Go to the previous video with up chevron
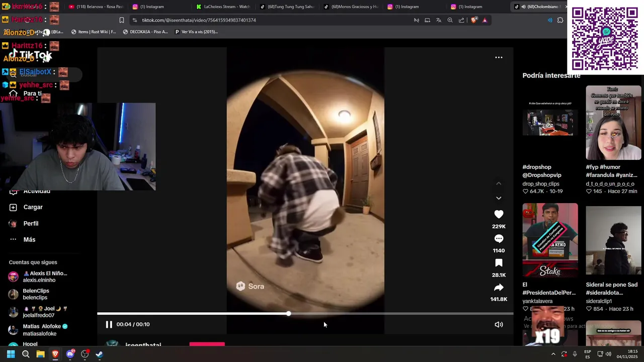This screenshot has width=644, height=362. click(x=499, y=184)
